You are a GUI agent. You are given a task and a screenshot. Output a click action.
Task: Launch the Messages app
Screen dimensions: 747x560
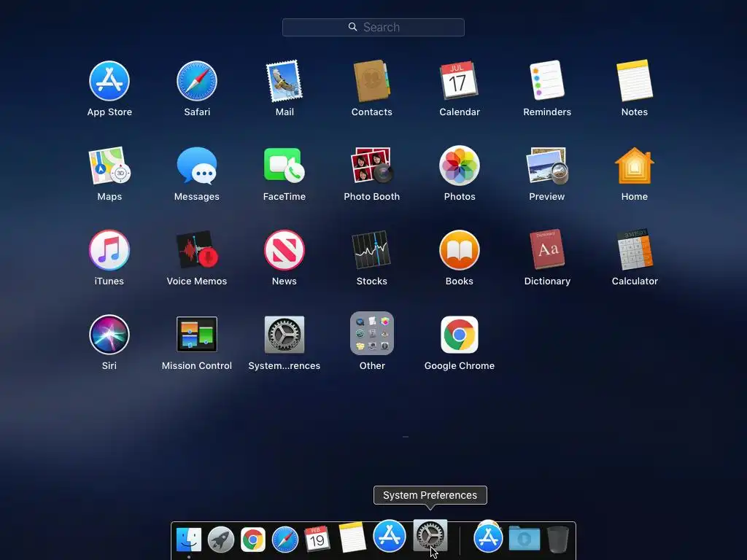(197, 166)
